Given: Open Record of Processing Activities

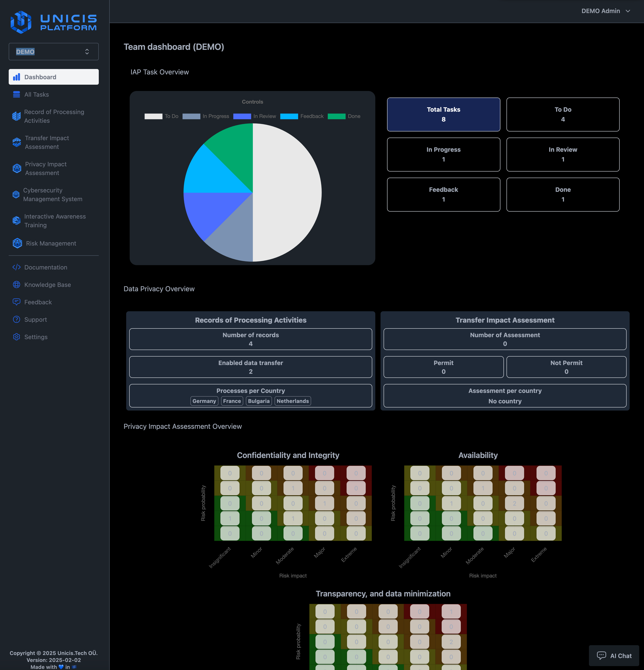Looking at the screenshot, I should [x=54, y=116].
